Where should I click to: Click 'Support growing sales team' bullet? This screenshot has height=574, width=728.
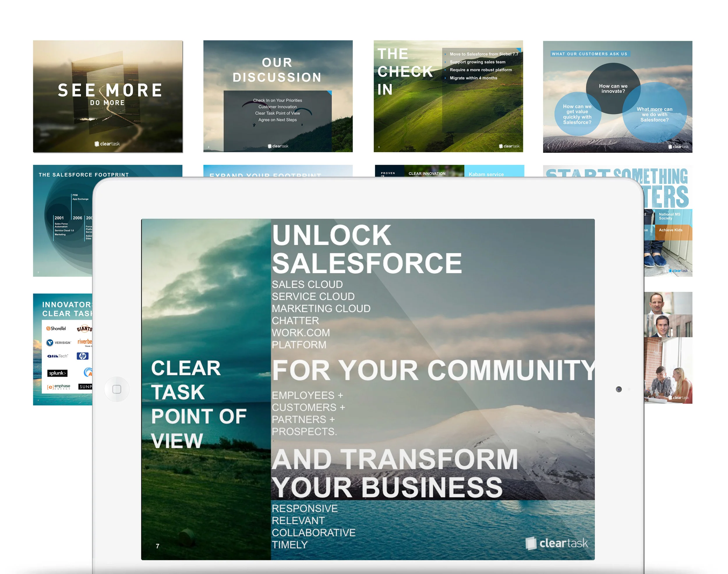(x=478, y=62)
